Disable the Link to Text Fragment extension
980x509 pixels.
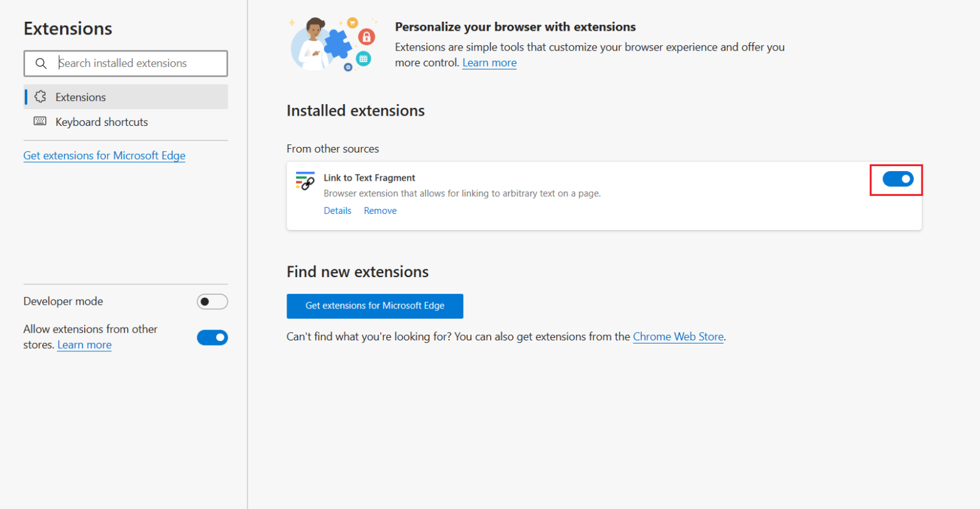click(897, 179)
